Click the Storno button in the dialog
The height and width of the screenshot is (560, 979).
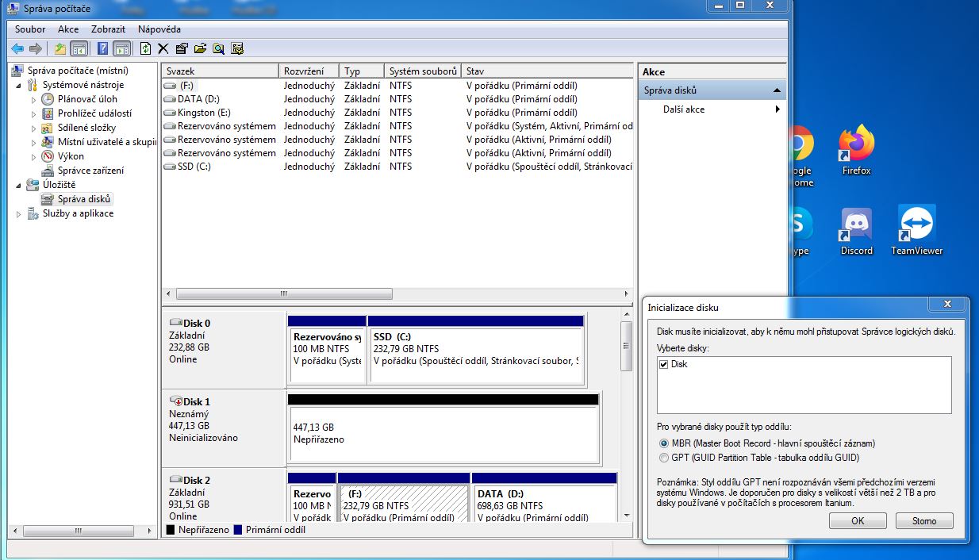point(923,521)
